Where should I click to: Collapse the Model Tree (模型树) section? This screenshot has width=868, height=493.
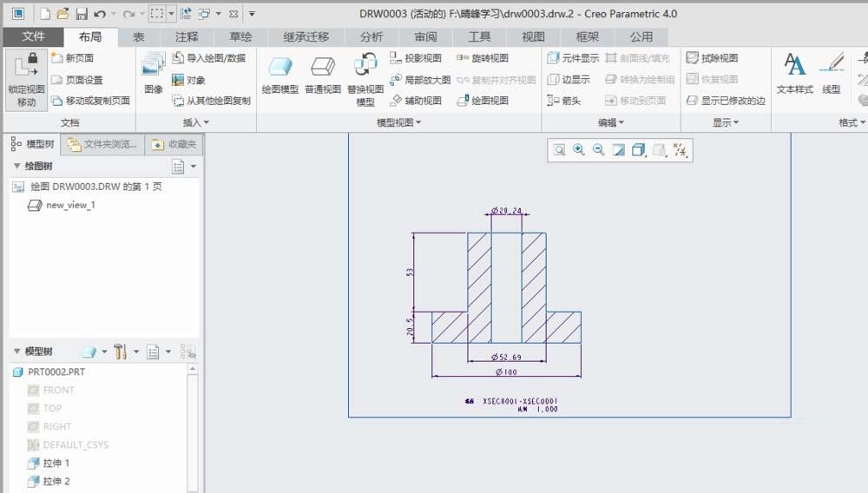[x=16, y=352]
